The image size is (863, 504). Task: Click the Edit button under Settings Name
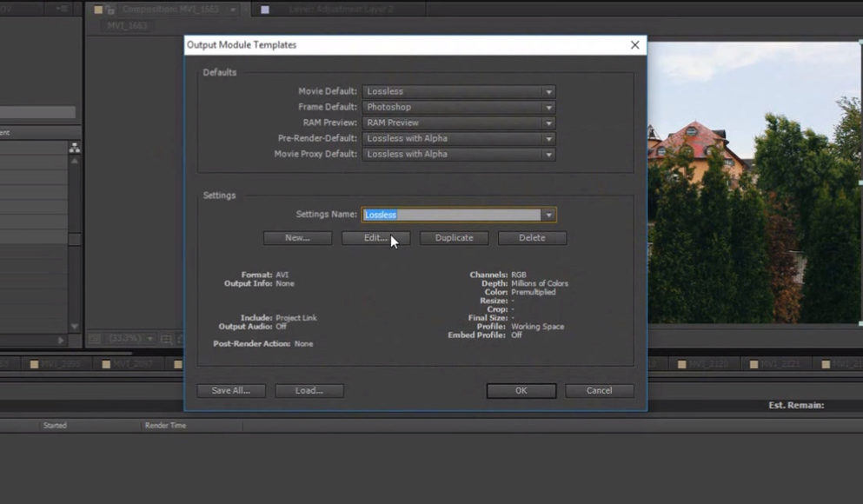(x=375, y=237)
